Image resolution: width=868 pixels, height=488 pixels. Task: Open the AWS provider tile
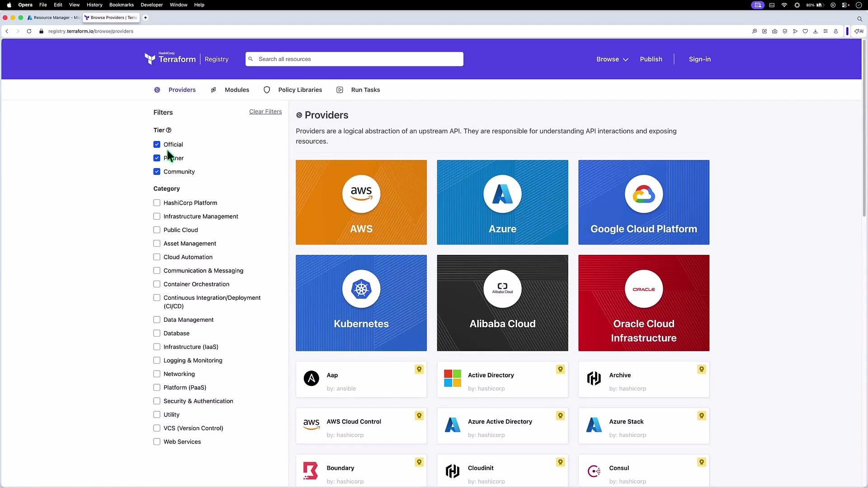(361, 202)
